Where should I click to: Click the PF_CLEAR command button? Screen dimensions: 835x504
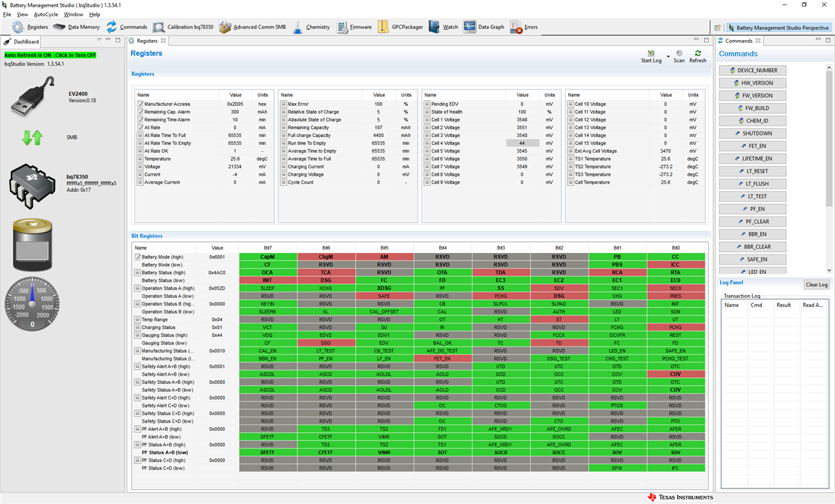(753, 222)
